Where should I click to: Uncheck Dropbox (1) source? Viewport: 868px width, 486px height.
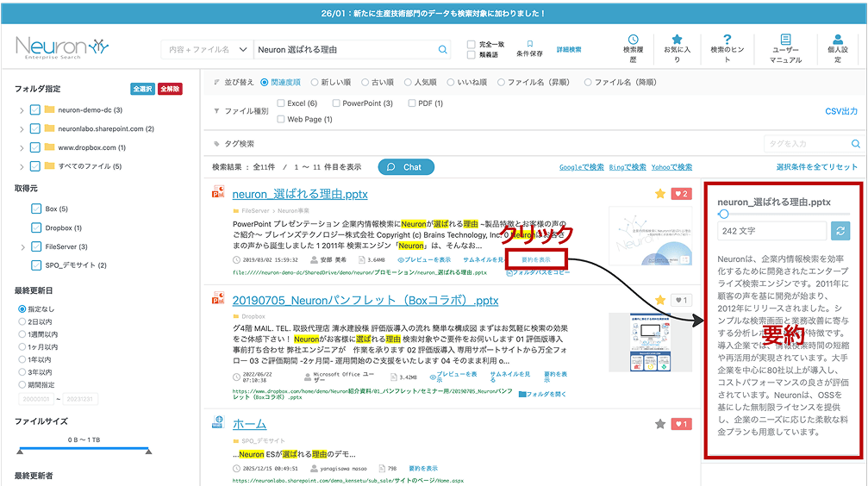36,227
